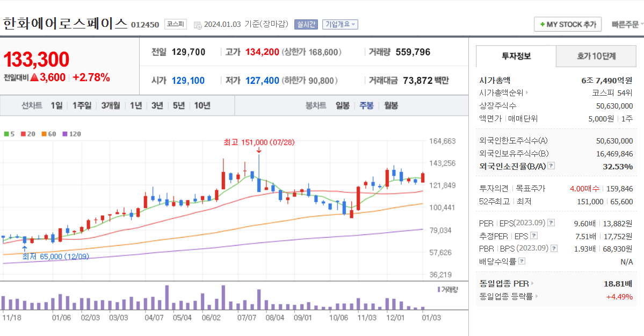644x336 pixels.
Task: Click the 하한가 90,800 text
Action: [310, 81]
